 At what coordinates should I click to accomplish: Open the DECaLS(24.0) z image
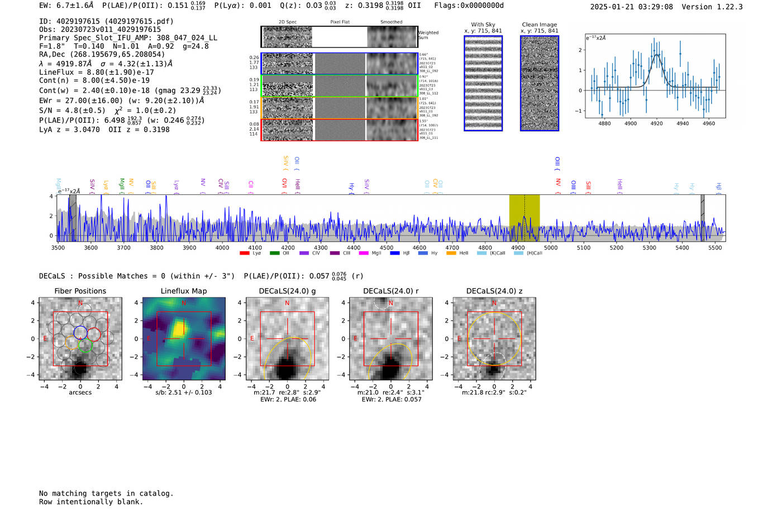[x=494, y=339]
